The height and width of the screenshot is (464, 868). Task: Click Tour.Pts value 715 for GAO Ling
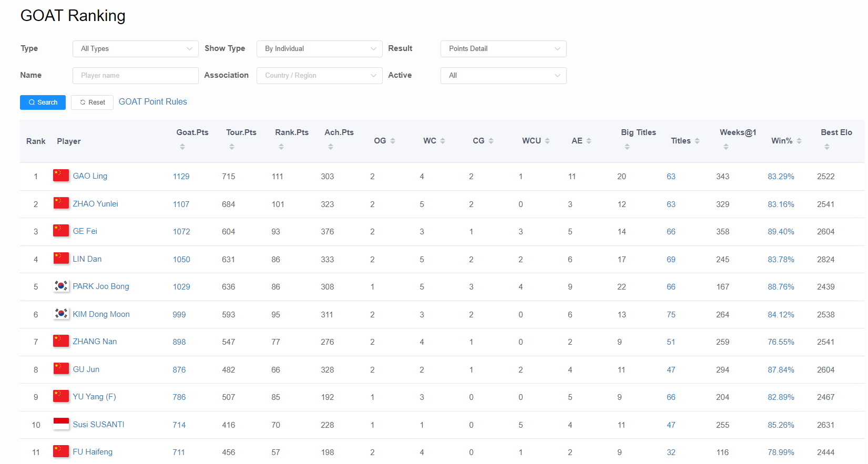229,177
